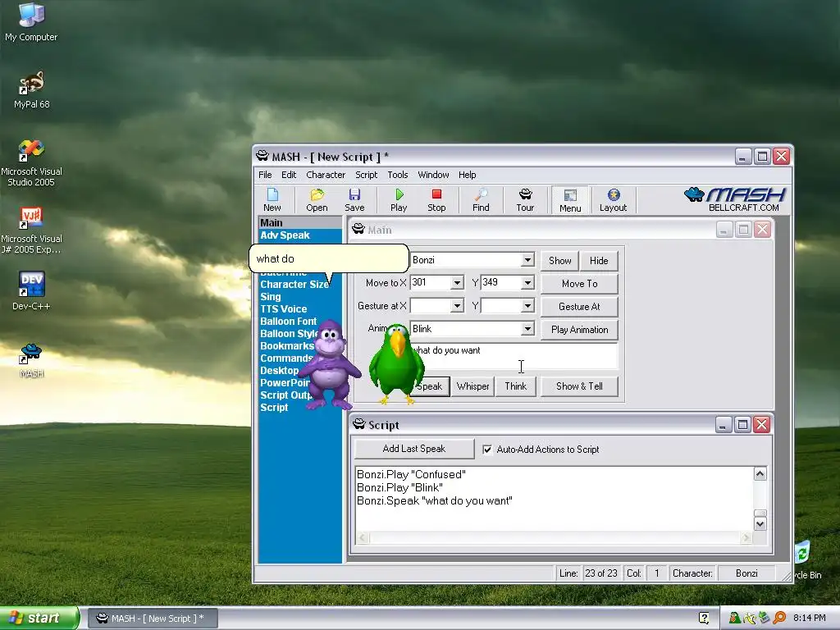Click the green Peedy parrot character
Screen dimensions: 840x630
397,363
